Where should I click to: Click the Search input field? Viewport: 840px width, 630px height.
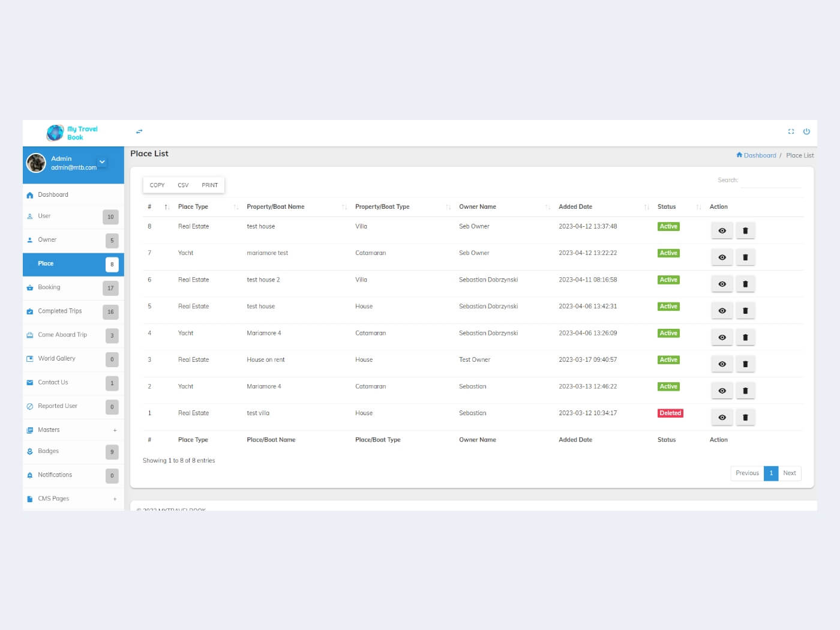(x=770, y=181)
